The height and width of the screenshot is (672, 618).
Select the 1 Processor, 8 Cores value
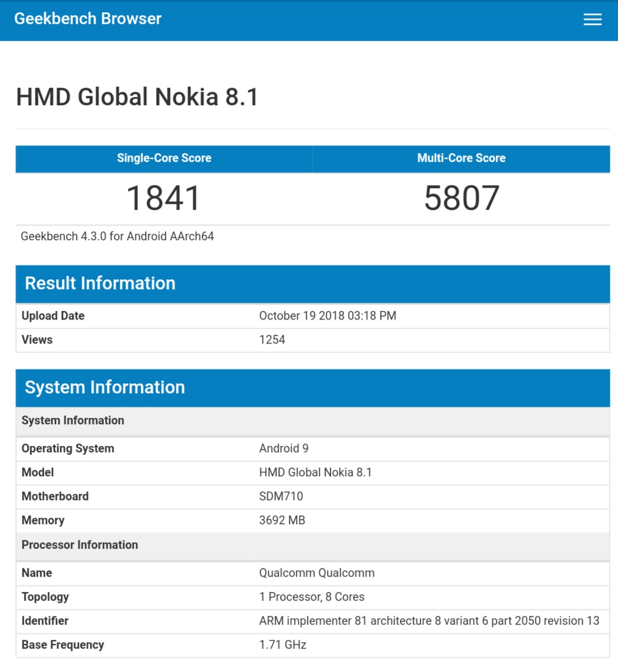(312, 597)
